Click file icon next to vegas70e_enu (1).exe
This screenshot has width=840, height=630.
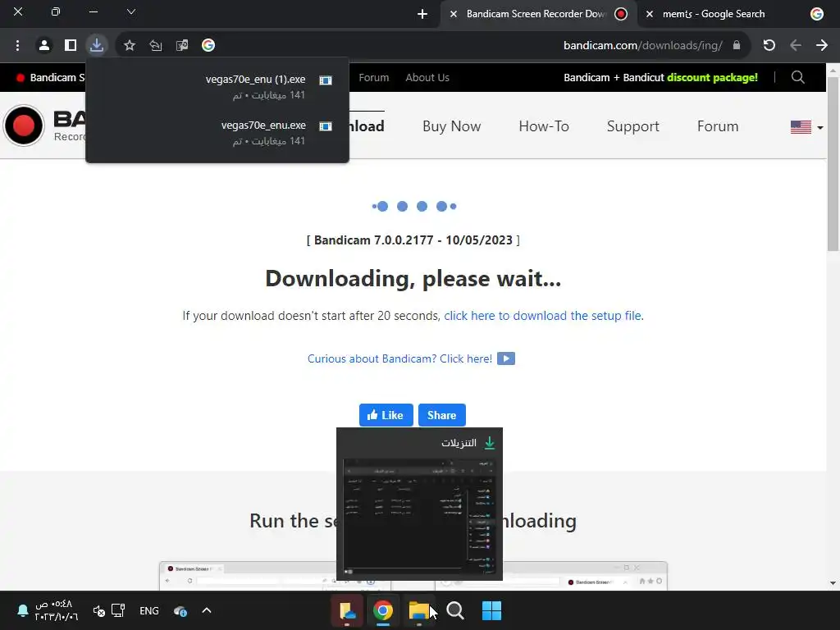(325, 80)
